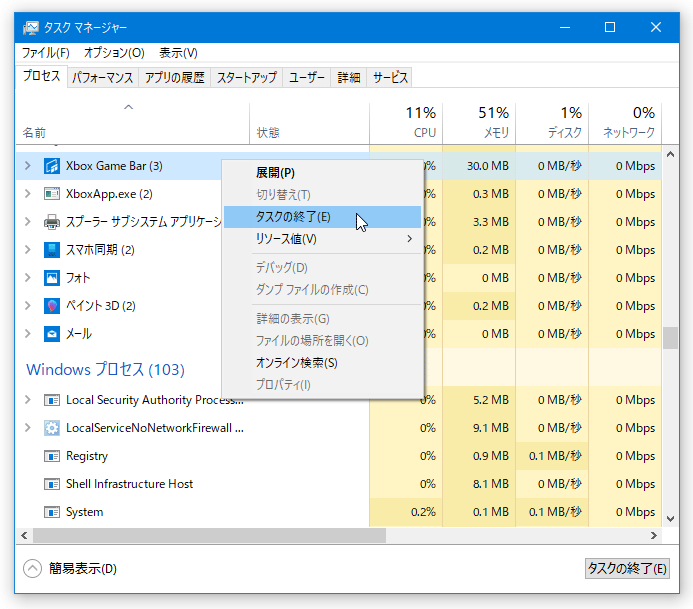693x609 pixels.
Task: Click the タスクの終了(E) button at bottom
Action: pos(627,568)
